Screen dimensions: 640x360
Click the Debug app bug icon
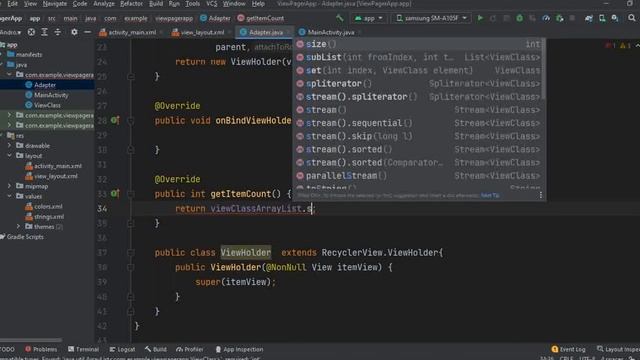coord(519,18)
